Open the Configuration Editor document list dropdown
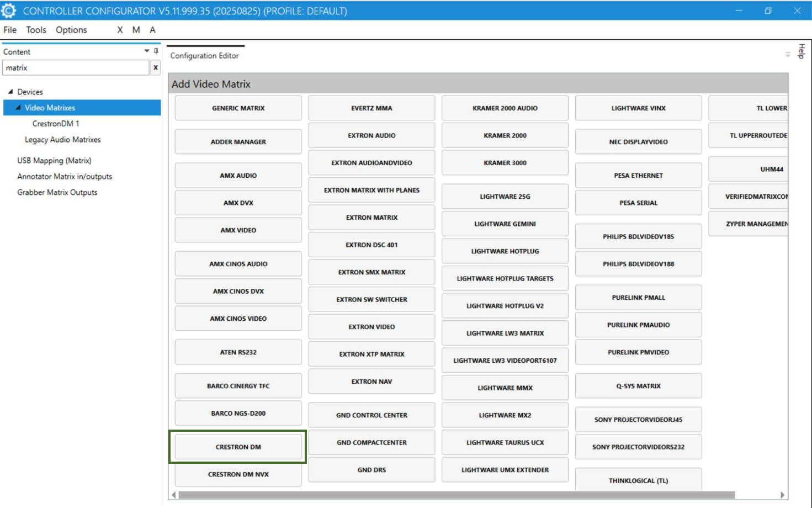 coord(788,55)
